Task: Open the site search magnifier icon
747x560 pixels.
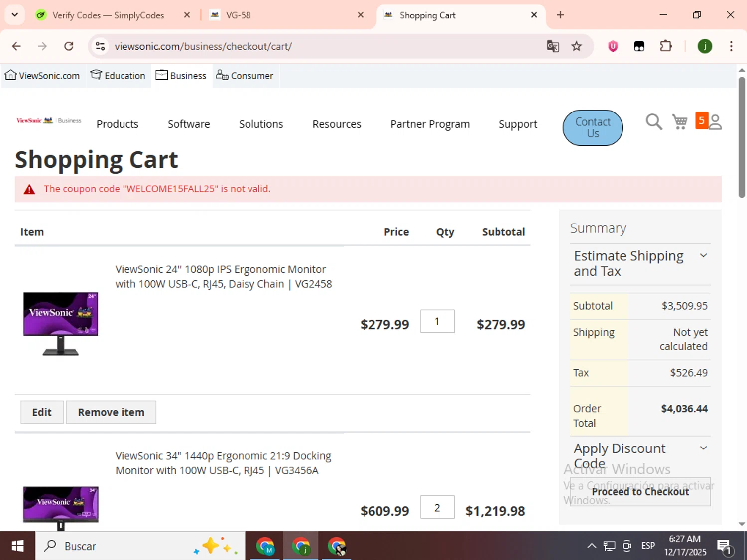Action: coord(654,122)
